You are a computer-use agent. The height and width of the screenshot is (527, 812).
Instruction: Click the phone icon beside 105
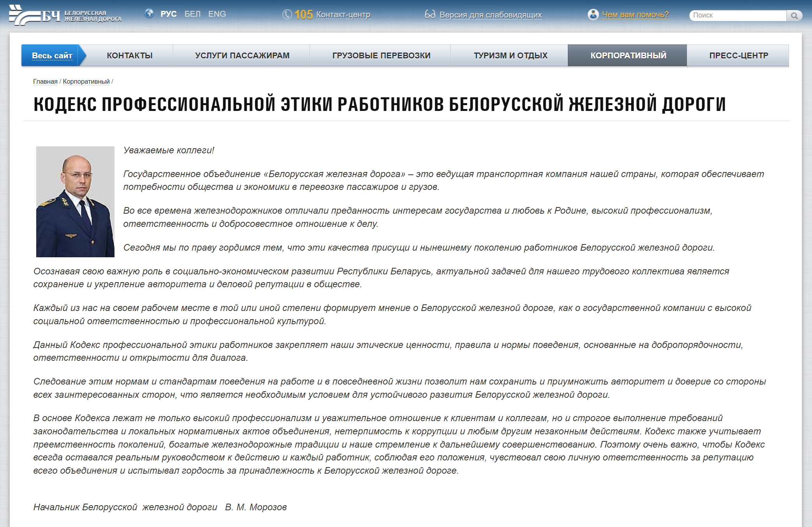coord(287,14)
